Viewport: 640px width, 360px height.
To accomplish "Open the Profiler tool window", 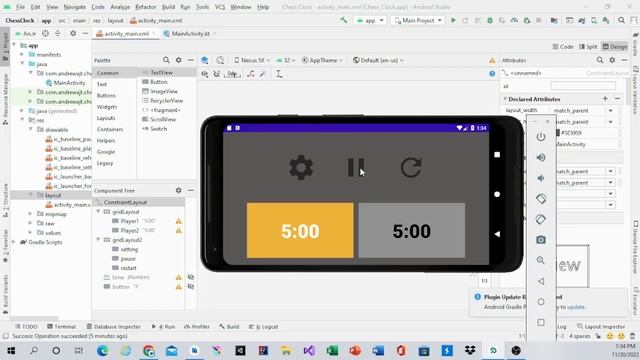I will [197, 327].
